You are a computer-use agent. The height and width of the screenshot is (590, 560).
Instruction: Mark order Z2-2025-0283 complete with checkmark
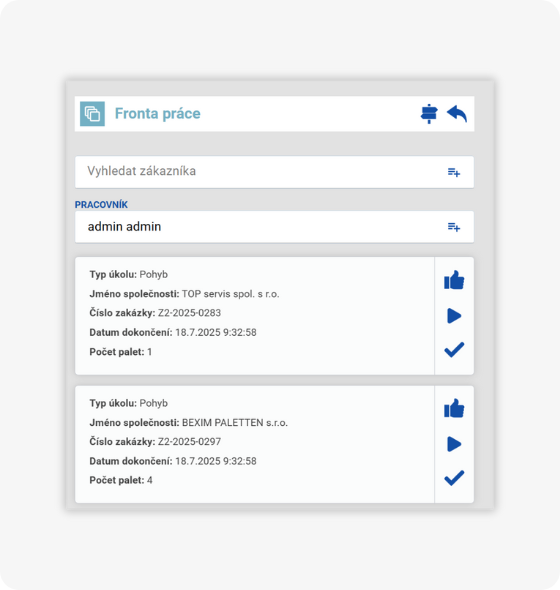coord(454,350)
